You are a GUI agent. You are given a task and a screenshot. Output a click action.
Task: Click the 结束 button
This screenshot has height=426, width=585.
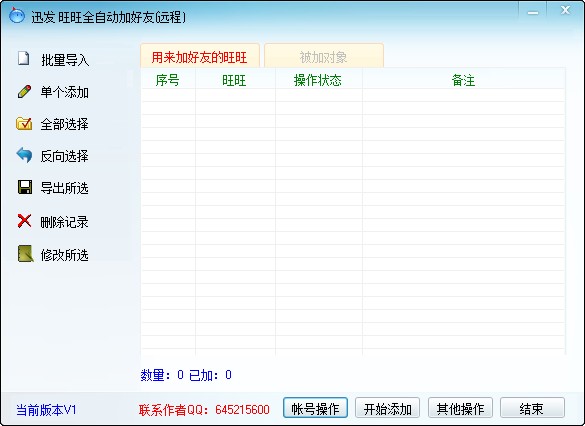(532, 408)
